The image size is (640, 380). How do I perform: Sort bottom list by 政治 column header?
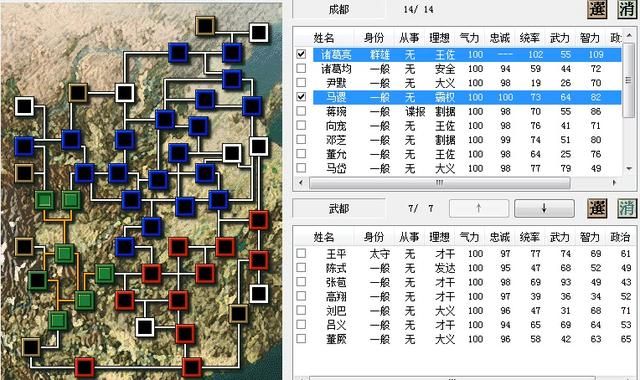(x=620, y=237)
